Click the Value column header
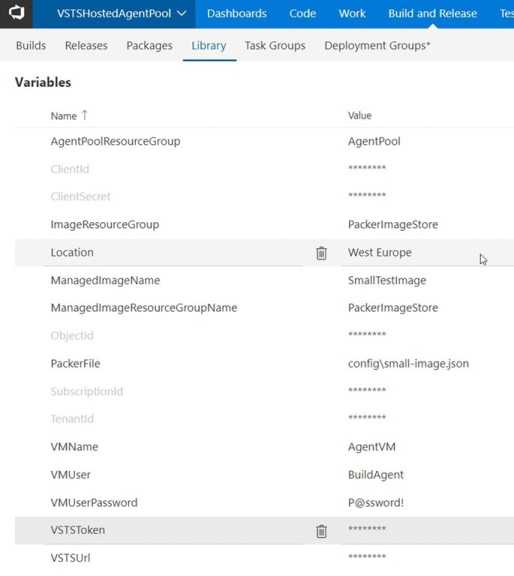The height and width of the screenshot is (576, 514). (x=360, y=116)
